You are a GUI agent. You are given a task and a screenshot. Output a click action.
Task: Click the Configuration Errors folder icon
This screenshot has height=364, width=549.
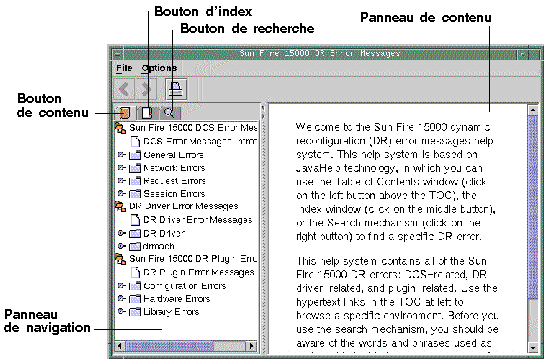[135, 286]
